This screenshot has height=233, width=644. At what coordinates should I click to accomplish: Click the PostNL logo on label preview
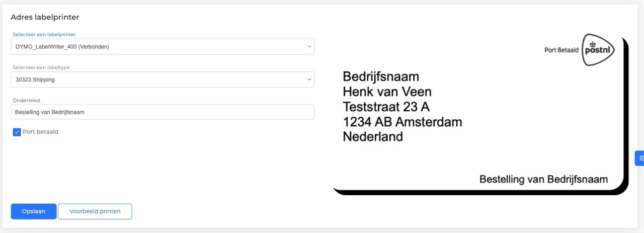click(x=598, y=50)
